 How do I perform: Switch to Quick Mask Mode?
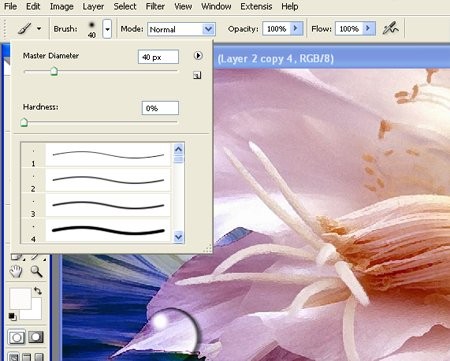(36, 337)
